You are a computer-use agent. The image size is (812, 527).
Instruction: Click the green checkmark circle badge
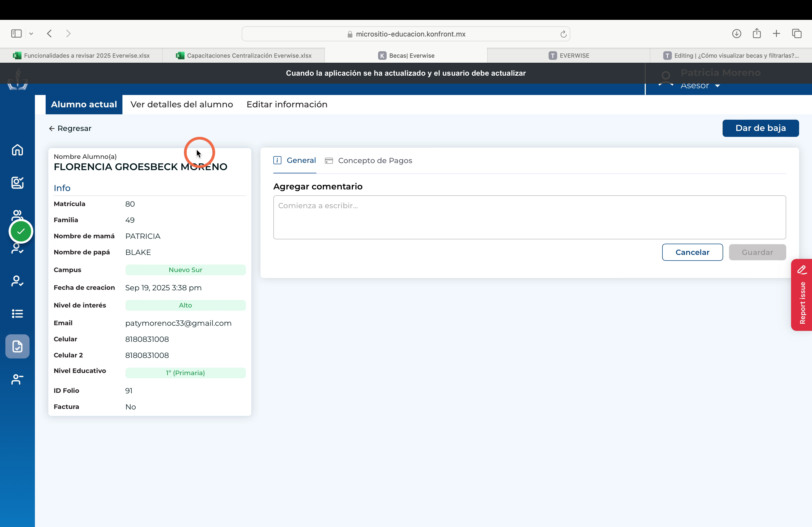[21, 232]
